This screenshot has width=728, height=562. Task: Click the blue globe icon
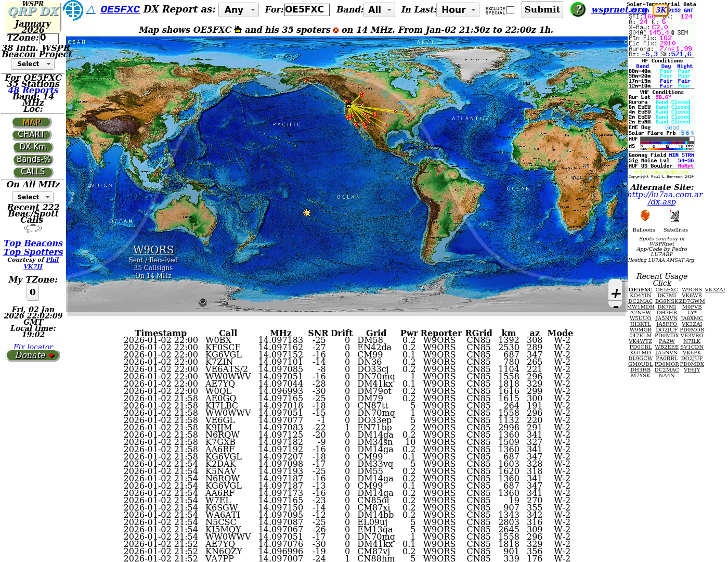73,10
